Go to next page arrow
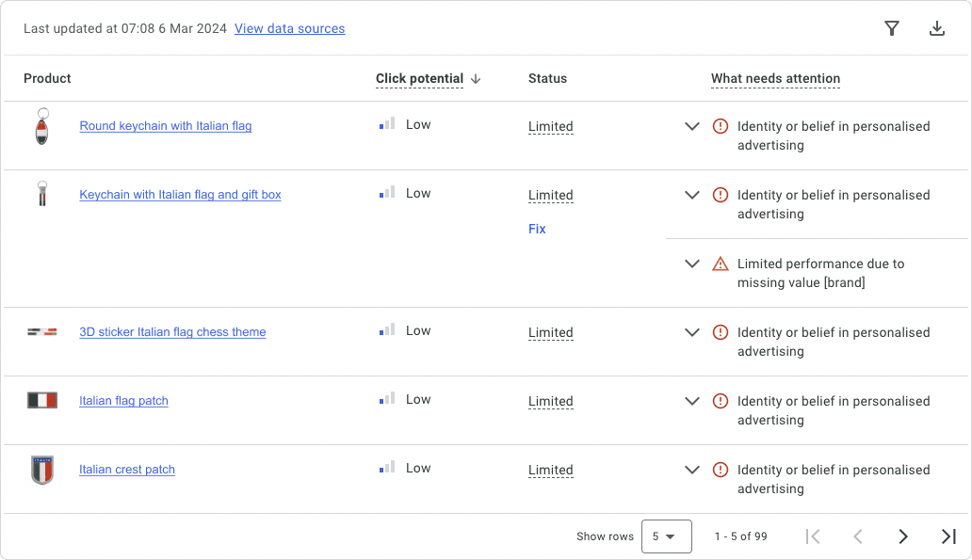 [x=903, y=536]
